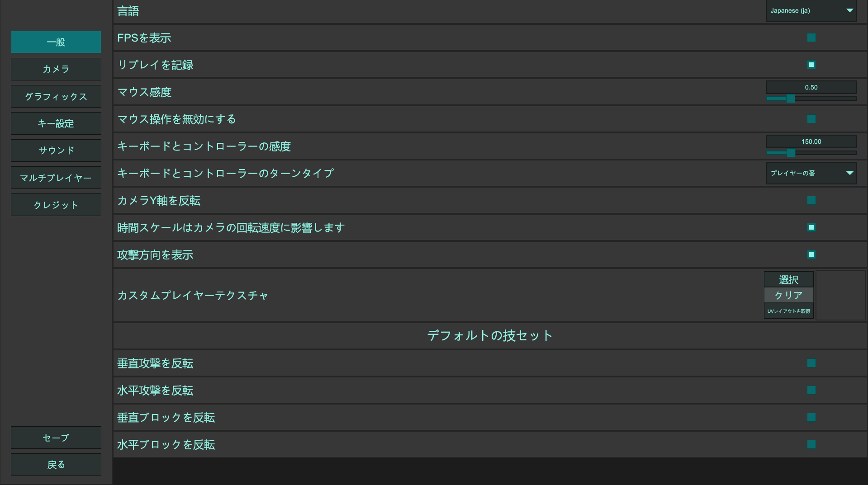The image size is (868, 485).
Task: Enable カメラY軸を反転 checkbox
Action: [x=811, y=200]
